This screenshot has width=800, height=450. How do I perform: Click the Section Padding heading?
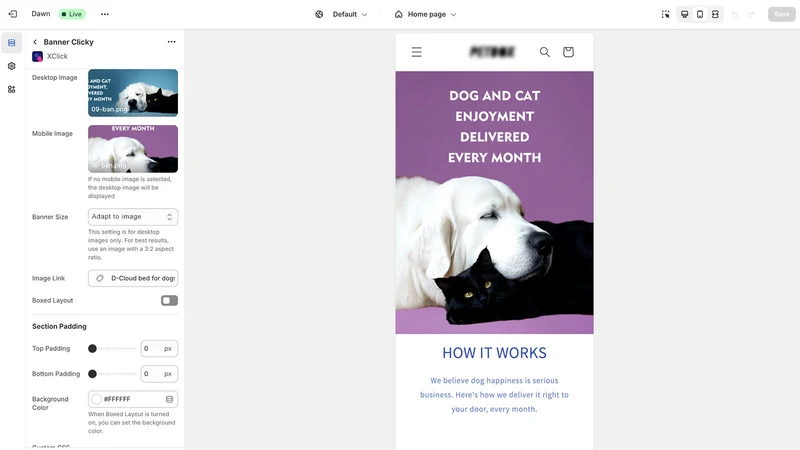(59, 327)
